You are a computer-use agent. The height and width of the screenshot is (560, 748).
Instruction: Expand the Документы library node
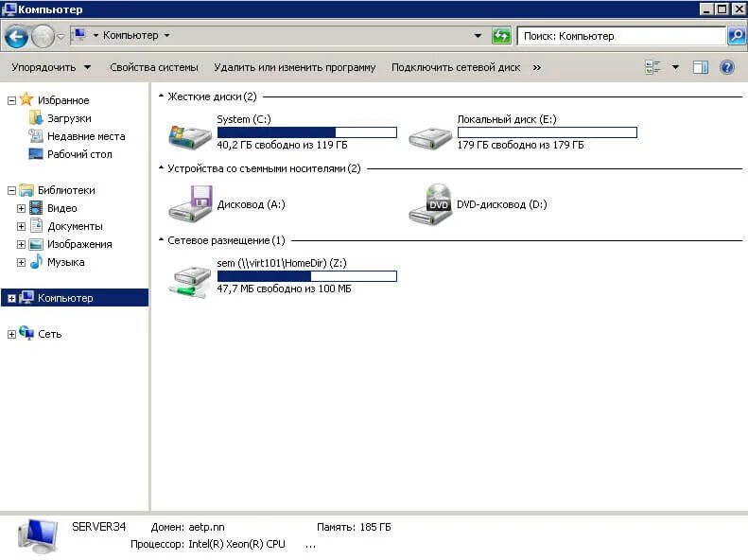coord(21,227)
